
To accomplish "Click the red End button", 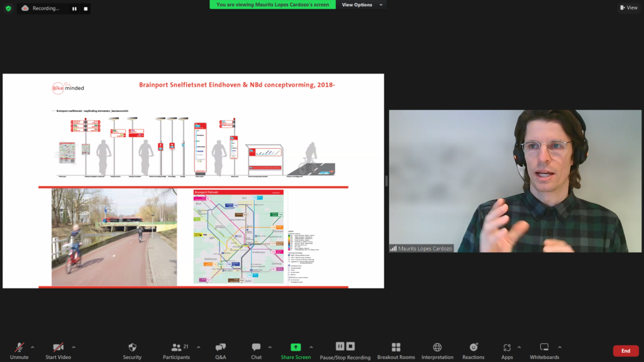I will [x=625, y=351].
